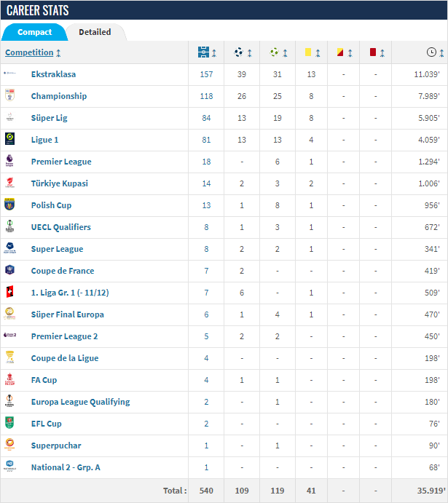Open the Championship competition link

click(59, 96)
